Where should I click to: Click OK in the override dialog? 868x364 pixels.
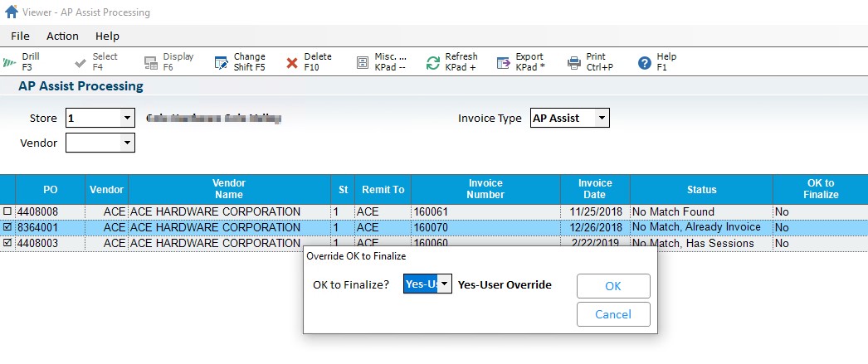[612, 285]
